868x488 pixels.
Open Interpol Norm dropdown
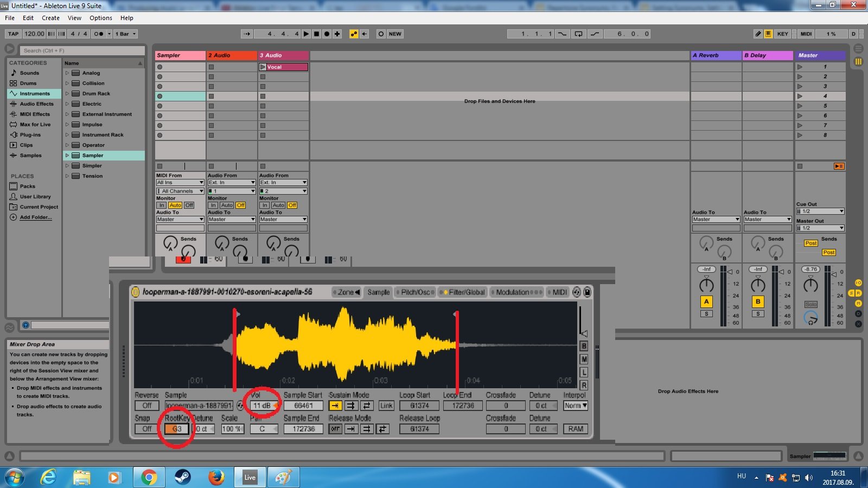[x=576, y=406]
